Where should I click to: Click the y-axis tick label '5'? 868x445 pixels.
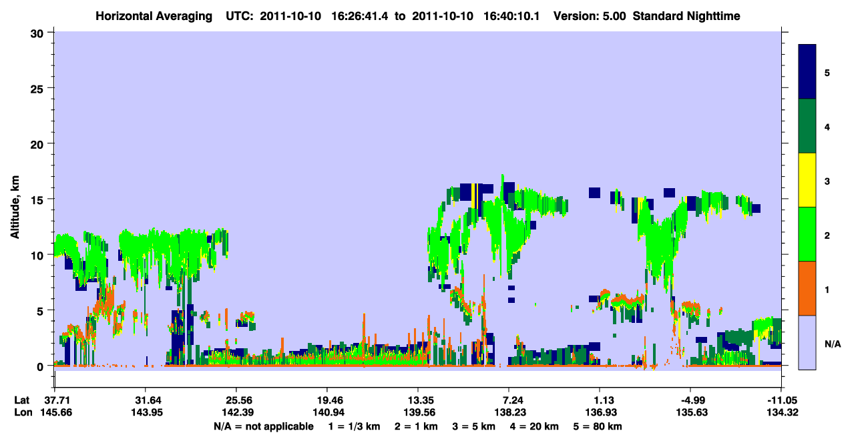point(41,311)
